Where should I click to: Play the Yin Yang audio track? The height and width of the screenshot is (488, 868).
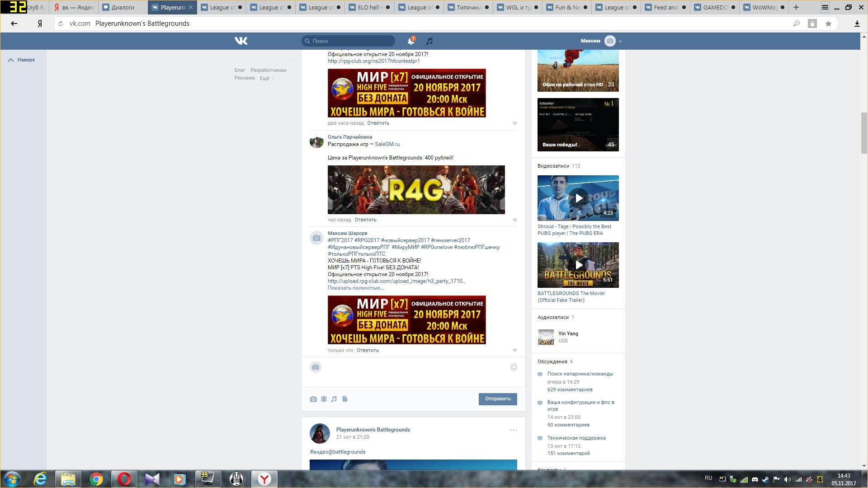546,337
